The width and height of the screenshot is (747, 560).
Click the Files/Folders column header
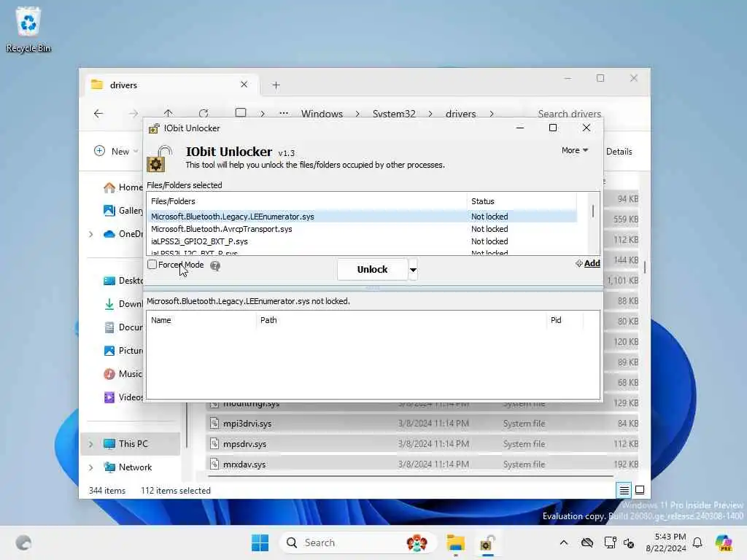pyautogui.click(x=307, y=201)
